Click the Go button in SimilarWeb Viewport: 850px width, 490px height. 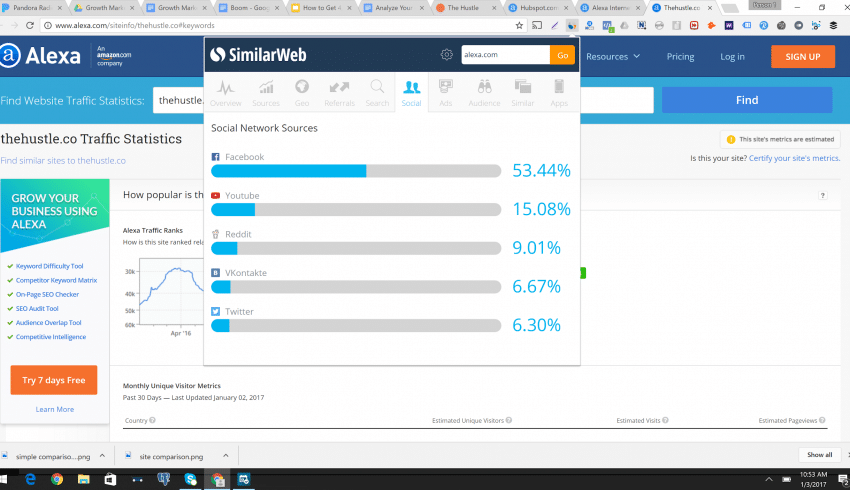[x=563, y=55]
